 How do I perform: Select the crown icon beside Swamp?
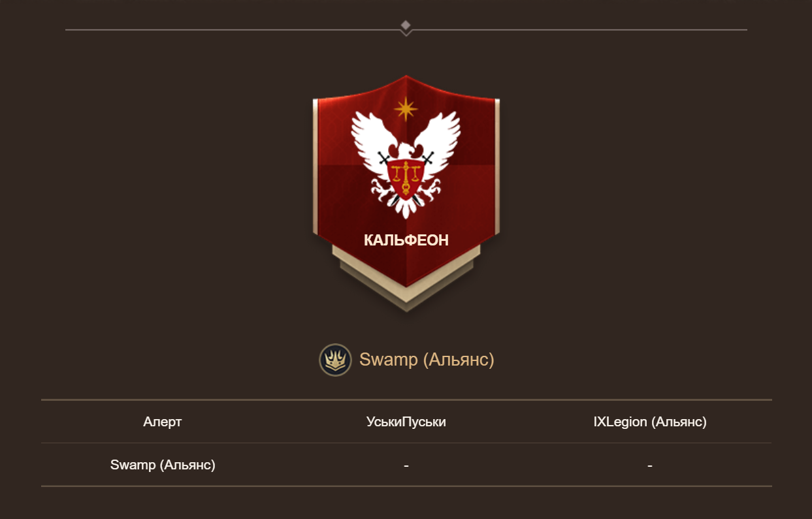tap(335, 360)
